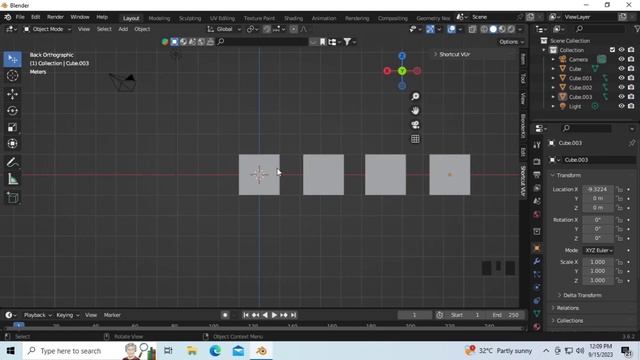Toggle camera view icon in viewport
The width and height of the screenshot is (640, 360).
(x=415, y=125)
